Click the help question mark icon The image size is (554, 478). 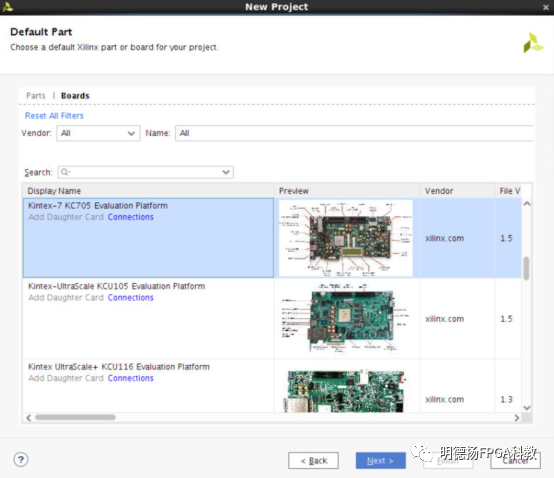pos(21,460)
